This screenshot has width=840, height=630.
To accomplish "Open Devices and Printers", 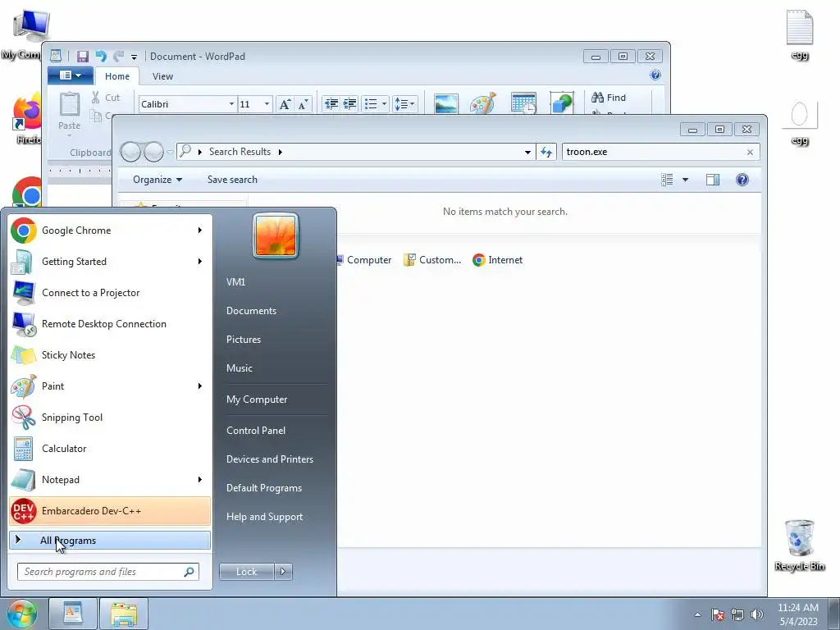I will click(x=269, y=459).
